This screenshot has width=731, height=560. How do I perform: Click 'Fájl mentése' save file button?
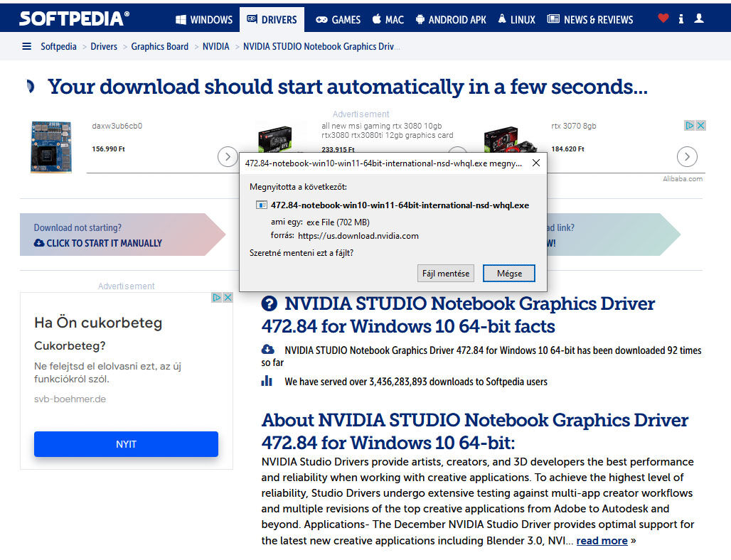(x=446, y=274)
